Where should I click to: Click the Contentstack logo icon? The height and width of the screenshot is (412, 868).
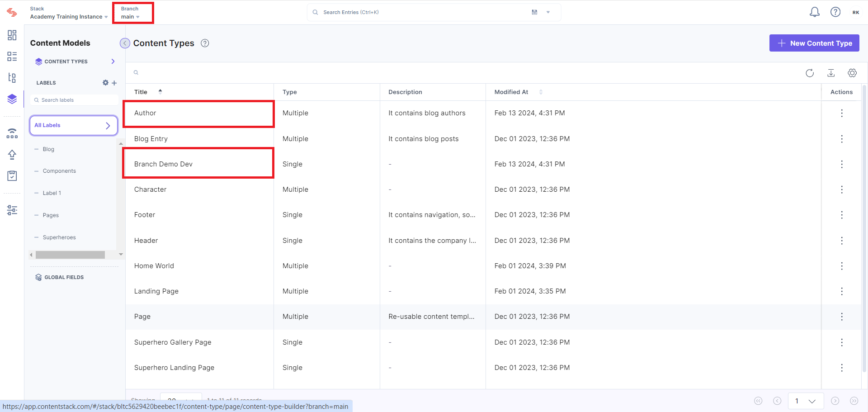coord(12,13)
